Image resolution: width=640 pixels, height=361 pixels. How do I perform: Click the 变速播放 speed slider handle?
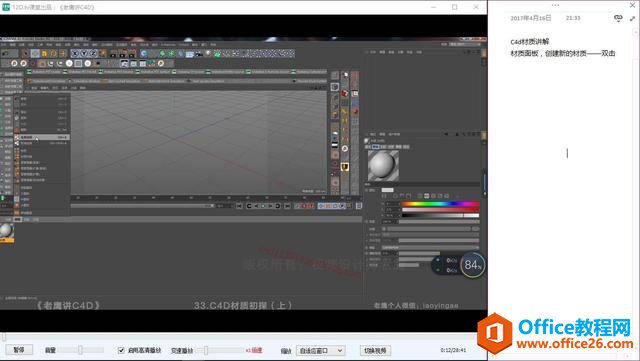point(206,350)
